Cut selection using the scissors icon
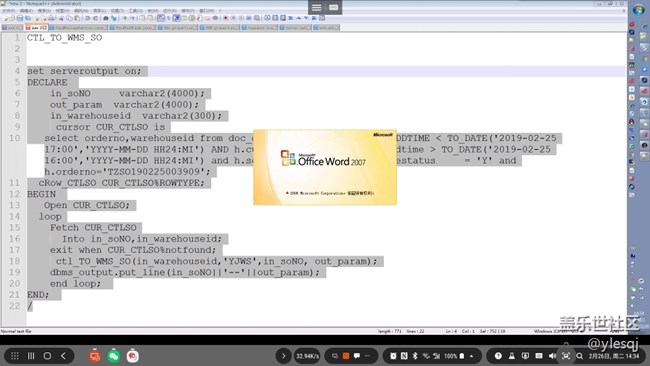Image resolution: width=650 pixels, height=366 pixels. tap(61, 18)
